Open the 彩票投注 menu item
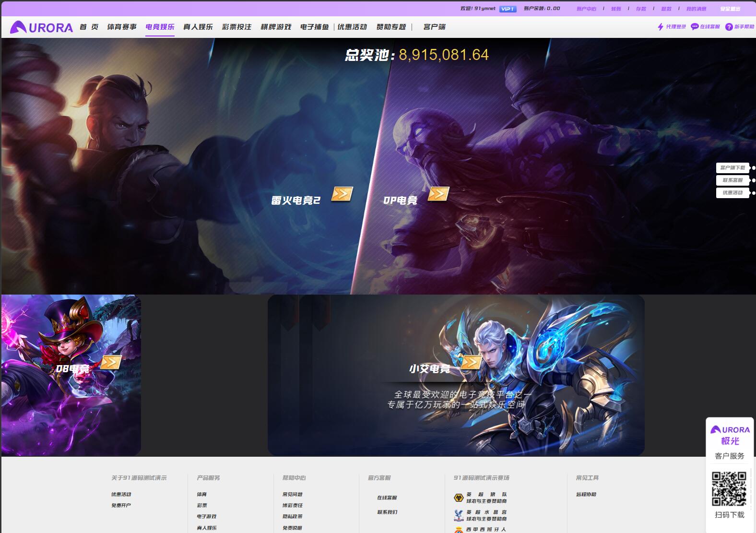Image resolution: width=756 pixels, height=533 pixels. 237,27
